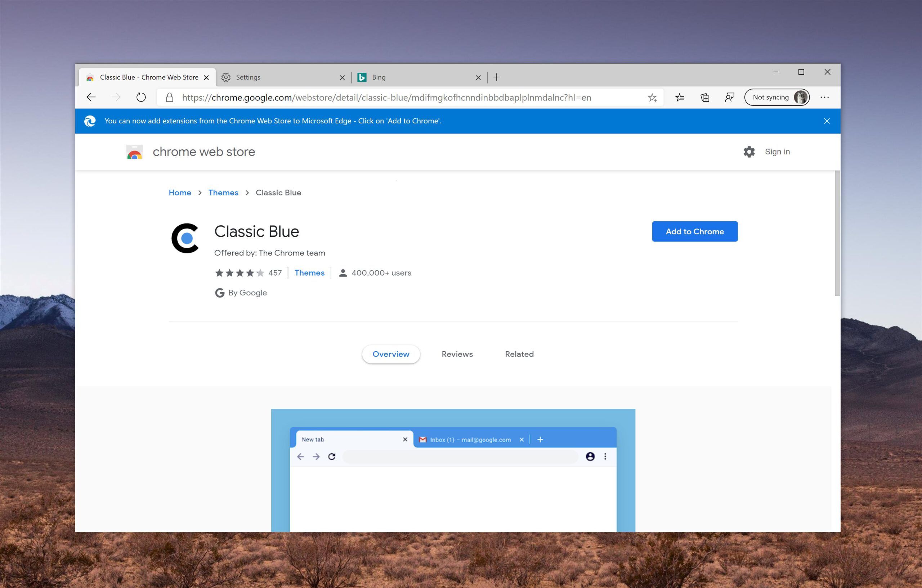Open the Favorites list icon
Image resolution: width=922 pixels, height=588 pixels.
pos(680,98)
